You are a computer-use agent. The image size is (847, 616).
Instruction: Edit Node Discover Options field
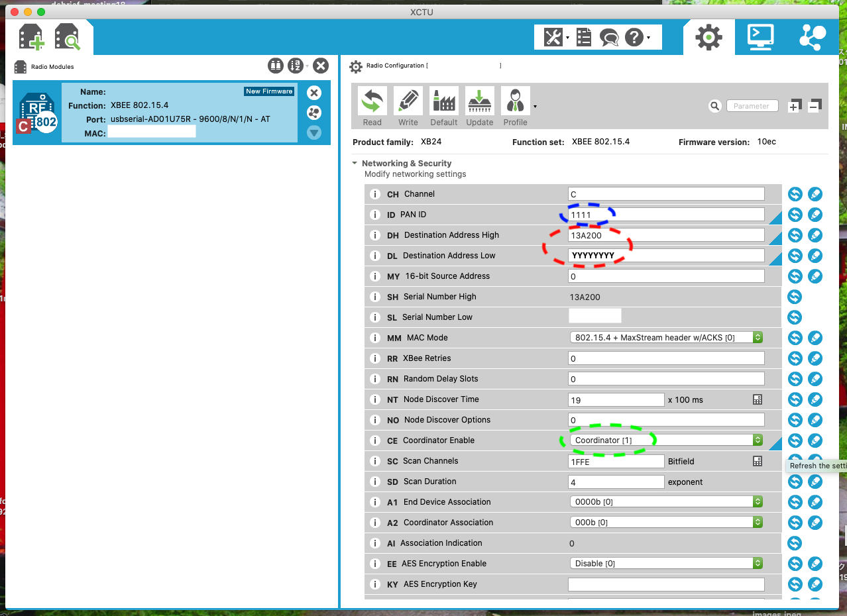coord(666,420)
